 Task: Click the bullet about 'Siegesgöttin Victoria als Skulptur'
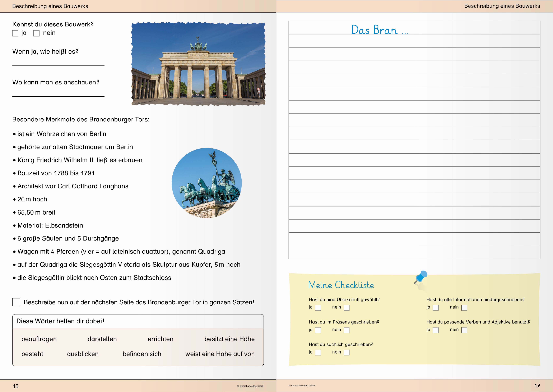point(127,265)
